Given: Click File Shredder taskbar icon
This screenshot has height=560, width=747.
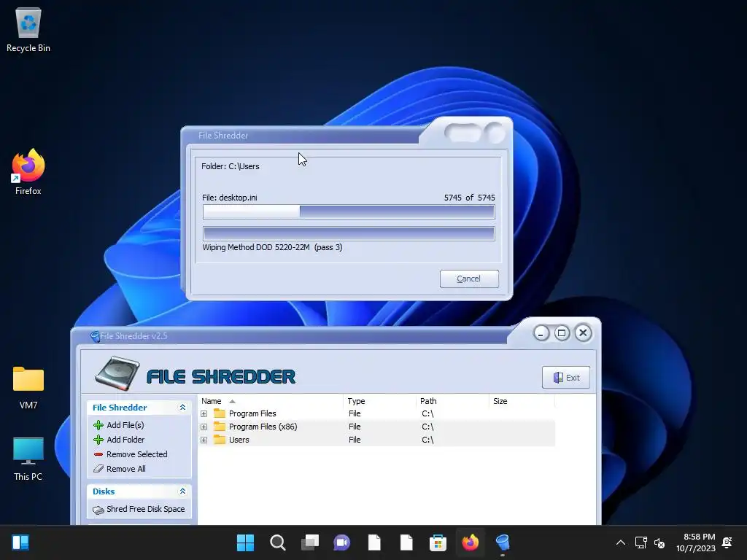Looking at the screenshot, I should click(503, 542).
